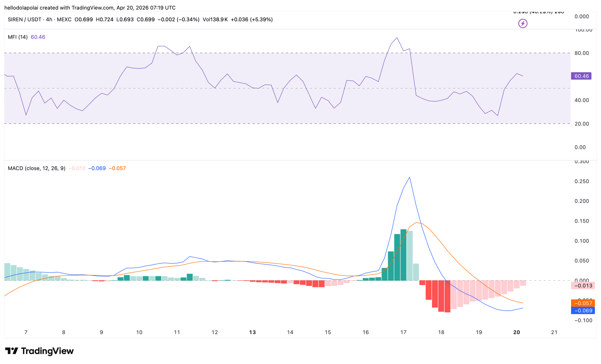The image size is (601, 364).
Task: Select date 17 on the time axis
Action: (403, 332)
